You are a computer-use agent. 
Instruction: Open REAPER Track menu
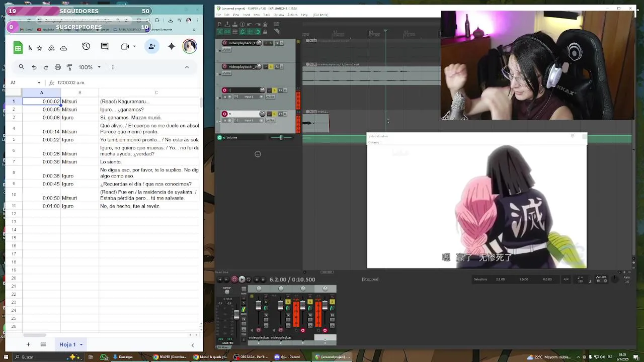click(267, 15)
